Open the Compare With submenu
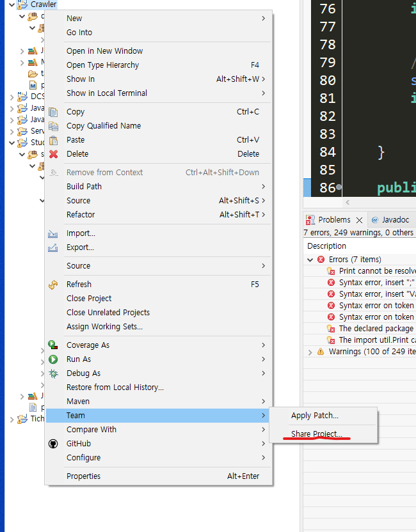Viewport: 416px width, 532px height. pos(158,430)
